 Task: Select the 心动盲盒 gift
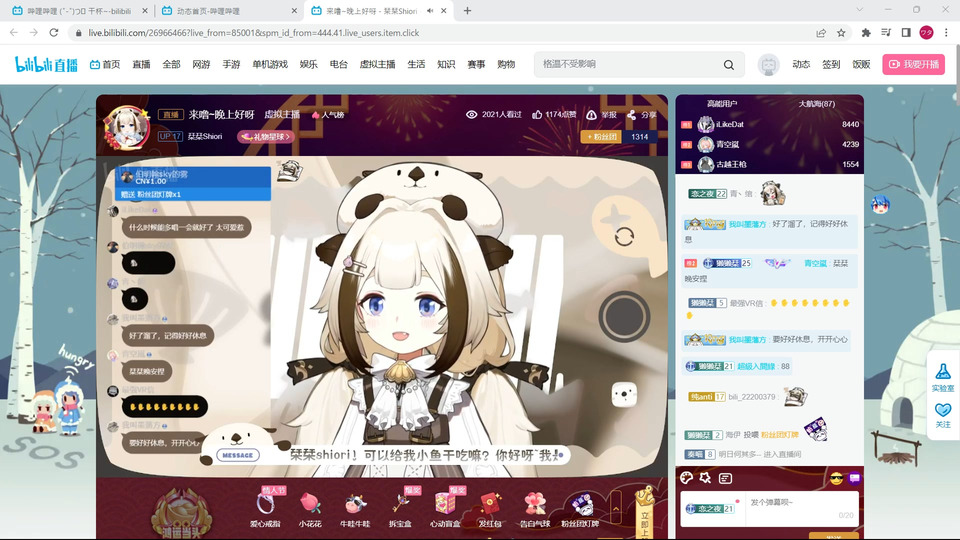(x=446, y=509)
